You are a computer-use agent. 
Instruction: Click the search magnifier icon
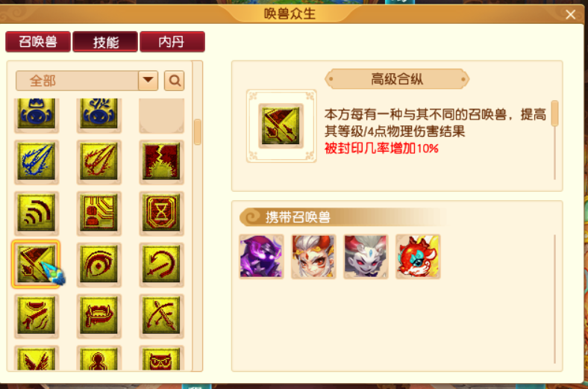click(x=175, y=81)
